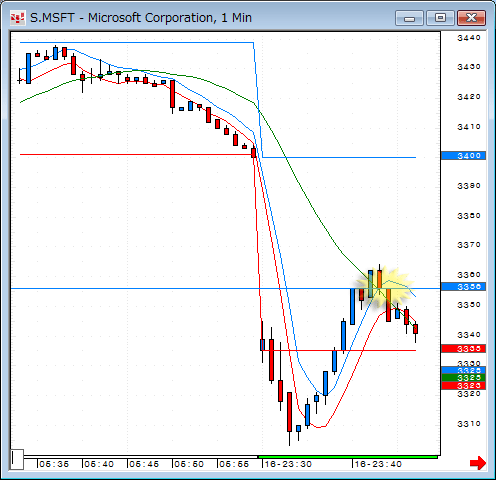This screenshot has width=496, height=480.
Task: Click the red label just below green label
Action: [x=463, y=386]
